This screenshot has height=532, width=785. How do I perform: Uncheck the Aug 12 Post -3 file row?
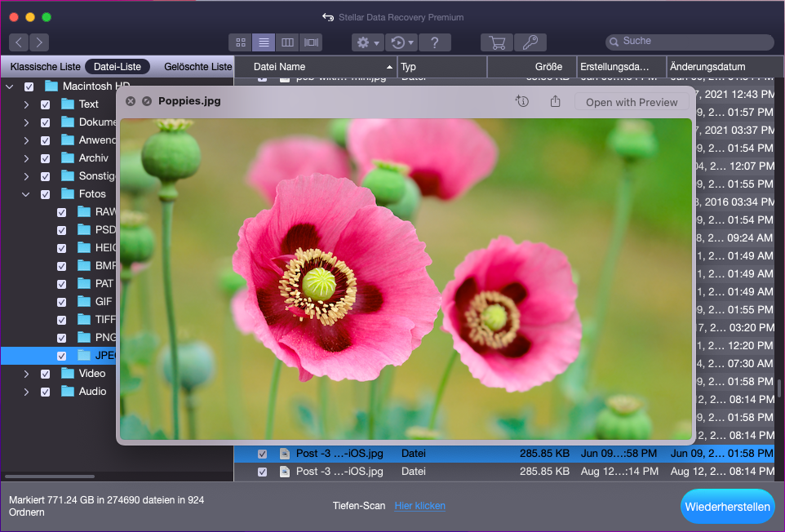pos(262,472)
